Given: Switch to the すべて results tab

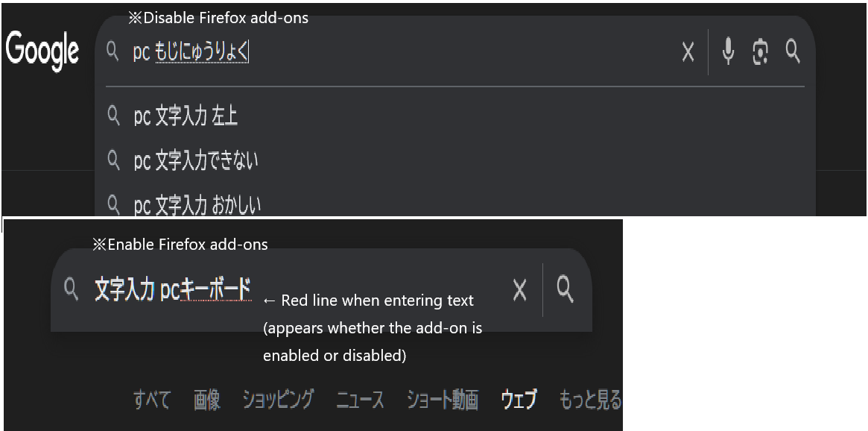Looking at the screenshot, I should point(151,400).
